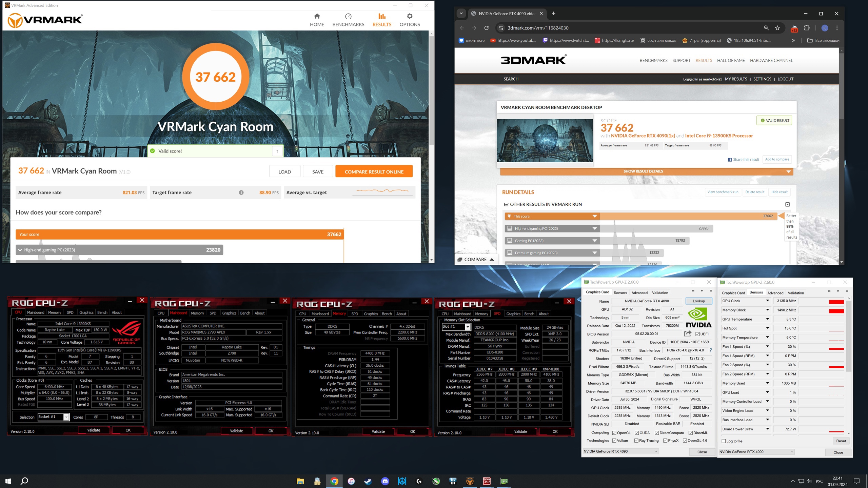Screen dimensions: 868x488
Task: Open Steam from the taskbar
Action: click(368, 481)
